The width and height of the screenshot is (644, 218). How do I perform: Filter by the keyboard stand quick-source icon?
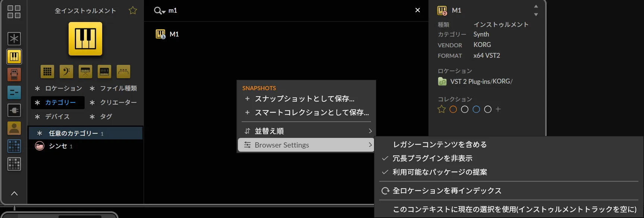pyautogui.click(x=85, y=72)
